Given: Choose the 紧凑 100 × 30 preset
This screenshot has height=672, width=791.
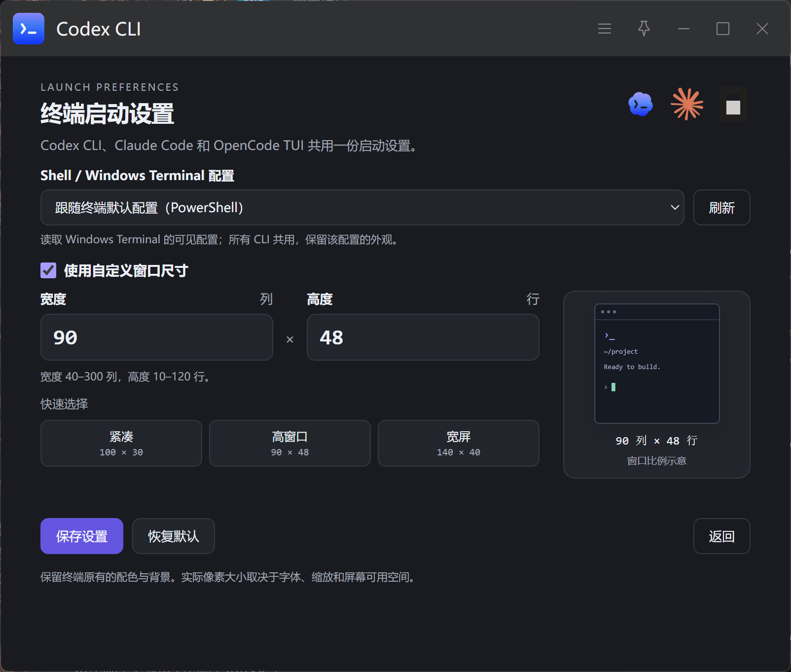Looking at the screenshot, I should click(121, 444).
